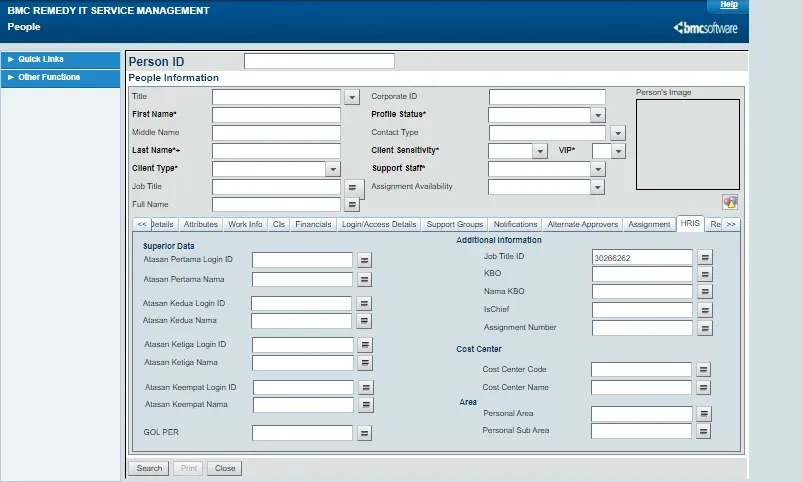
Task: Click the Person ID input field
Action: point(319,61)
